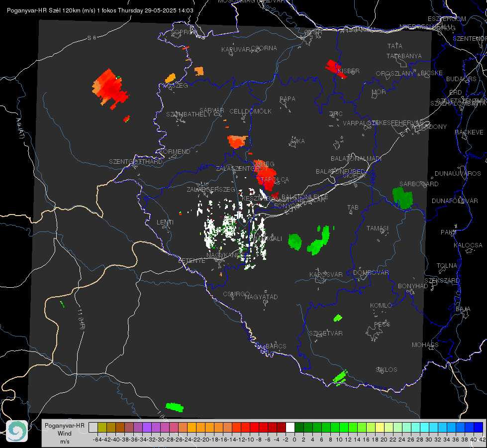Click the small green echo north of Szigetvár
This screenshot has height=448, width=487.
(338, 318)
